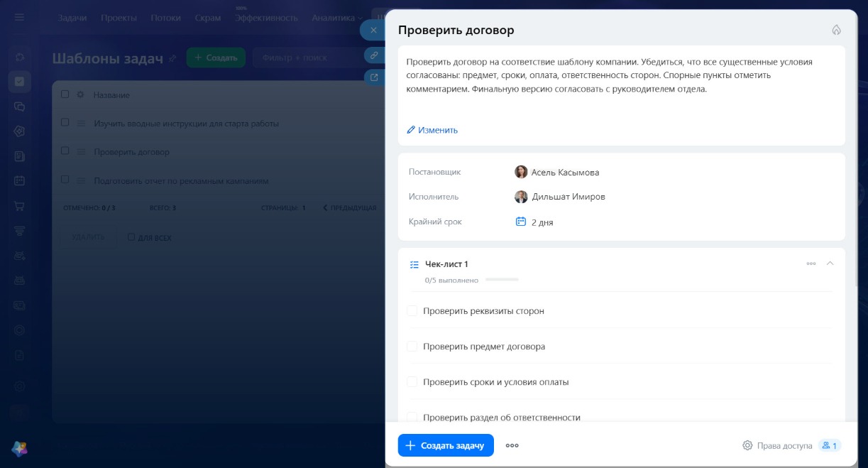The height and width of the screenshot is (468, 868).
Task: Click the Изменить description link
Action: pos(432,130)
